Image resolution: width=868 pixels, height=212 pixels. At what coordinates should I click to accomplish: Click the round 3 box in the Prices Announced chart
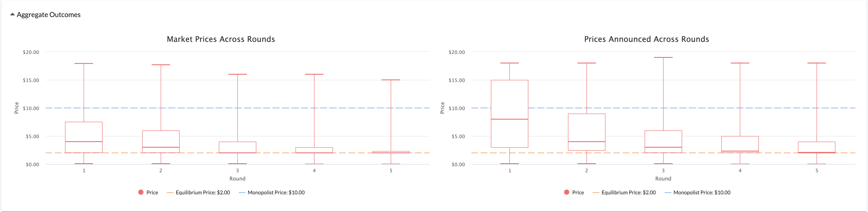click(x=663, y=141)
